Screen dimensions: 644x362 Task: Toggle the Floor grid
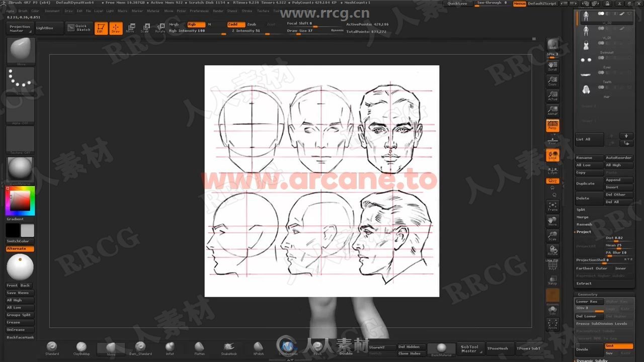click(552, 140)
